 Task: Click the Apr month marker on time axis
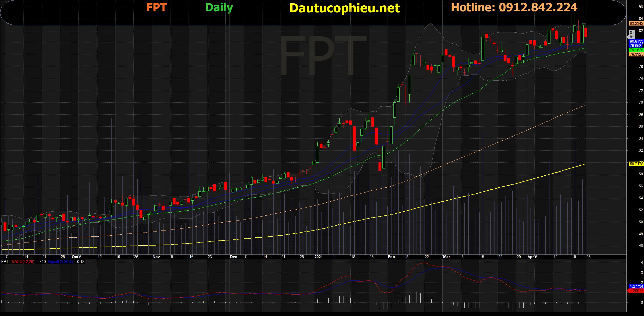531,257
